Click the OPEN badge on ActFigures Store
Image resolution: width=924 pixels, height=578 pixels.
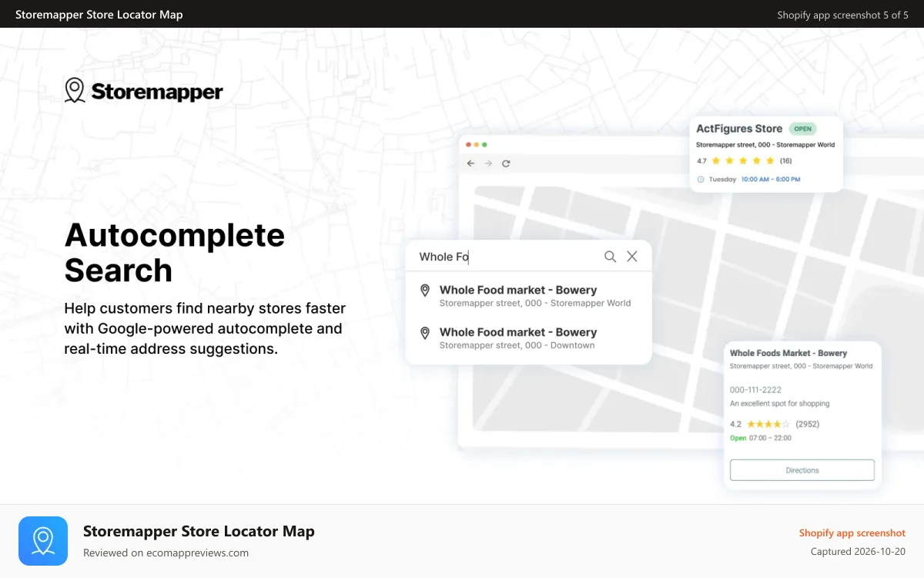coord(803,129)
